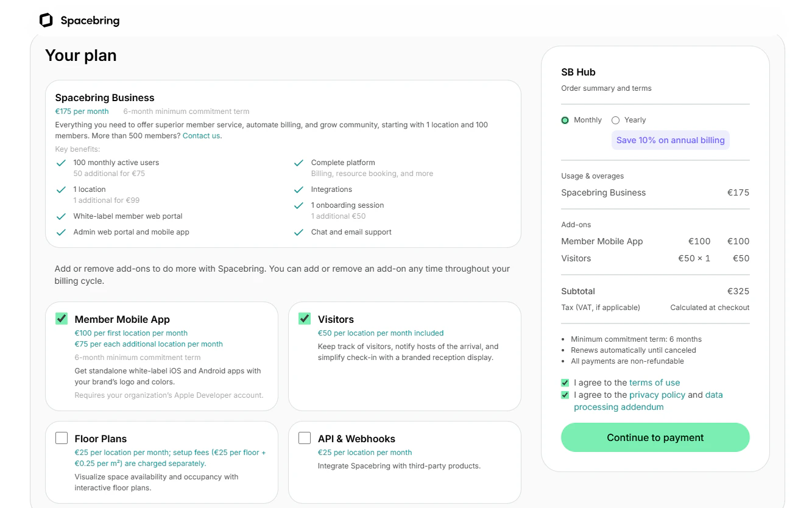Viewport: 812px width, 508px height.
Task: Open the privacy policy link
Action: tap(657, 395)
